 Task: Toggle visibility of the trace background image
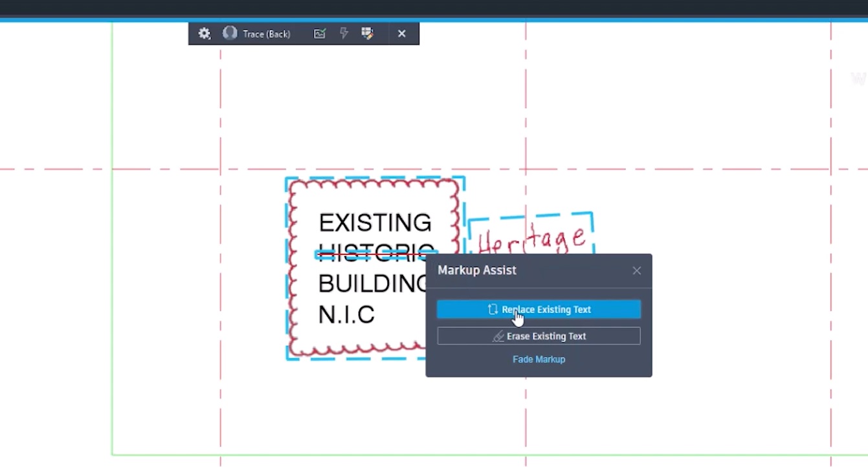tap(319, 33)
